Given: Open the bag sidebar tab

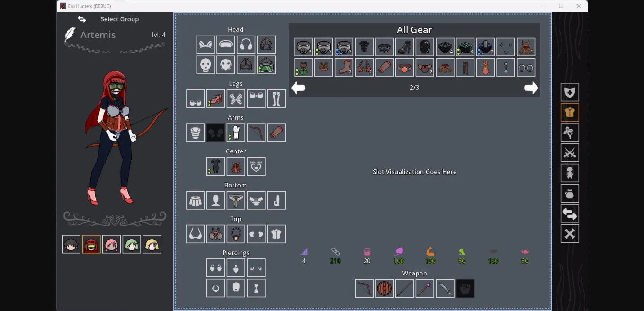Looking at the screenshot, I should point(570,194).
